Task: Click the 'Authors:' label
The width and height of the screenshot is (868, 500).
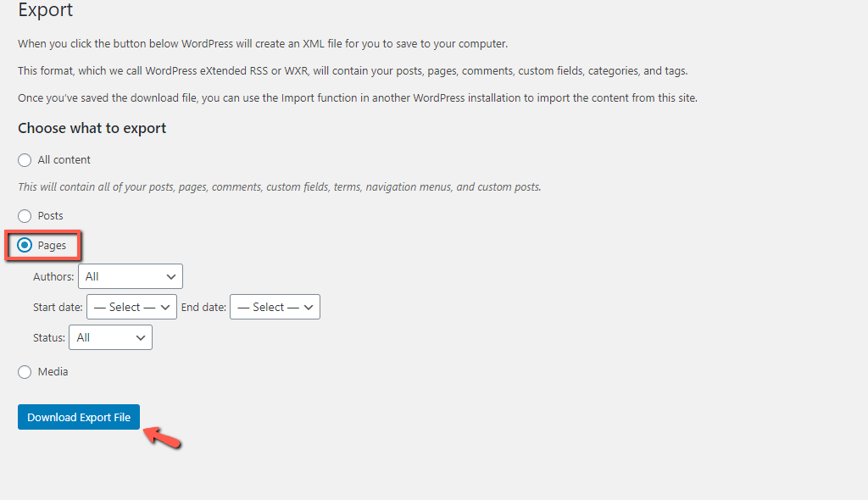Action: point(53,277)
